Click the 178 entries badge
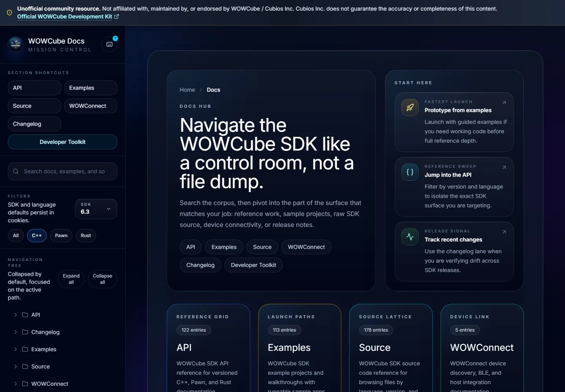 [376, 330]
